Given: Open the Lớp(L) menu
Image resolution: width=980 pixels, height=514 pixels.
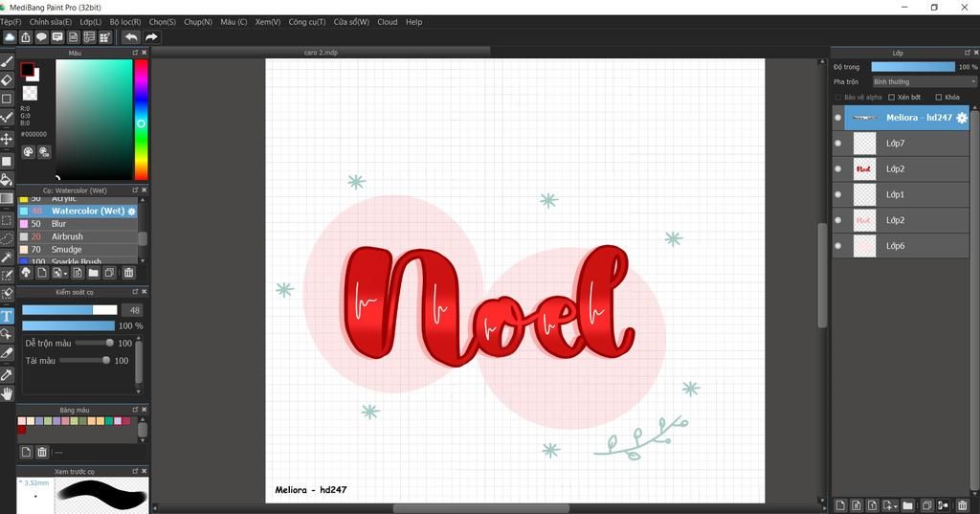Looking at the screenshot, I should (91, 22).
